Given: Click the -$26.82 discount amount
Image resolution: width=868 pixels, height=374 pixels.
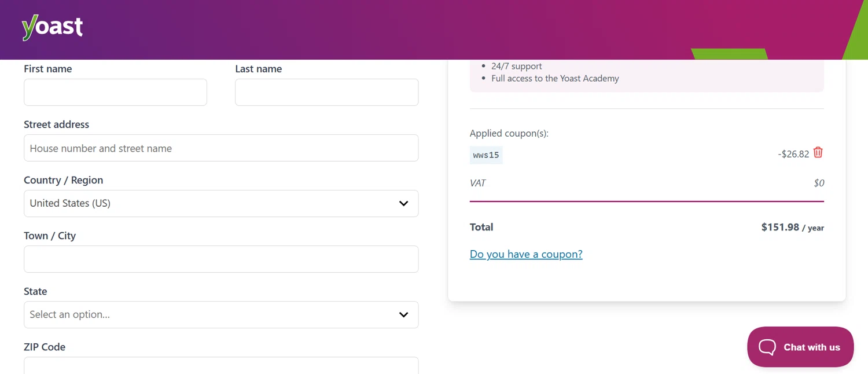Looking at the screenshot, I should (793, 154).
